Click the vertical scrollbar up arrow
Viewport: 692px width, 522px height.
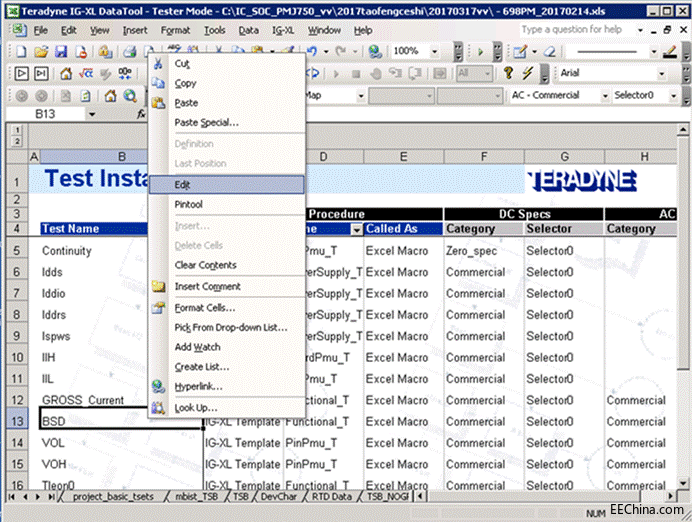(683, 130)
